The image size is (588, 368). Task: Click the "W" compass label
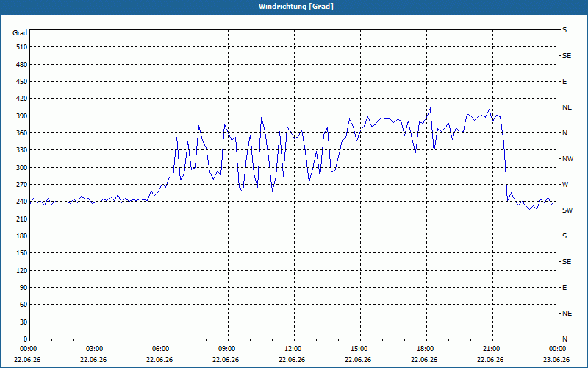tap(565, 185)
